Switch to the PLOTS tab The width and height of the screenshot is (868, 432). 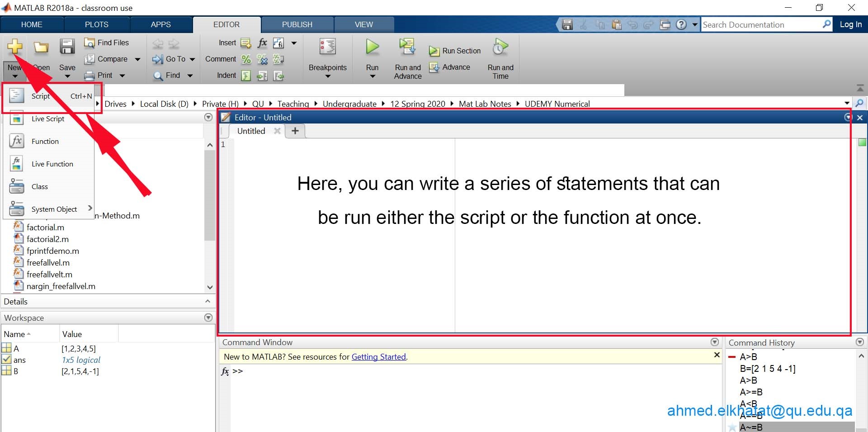click(97, 24)
